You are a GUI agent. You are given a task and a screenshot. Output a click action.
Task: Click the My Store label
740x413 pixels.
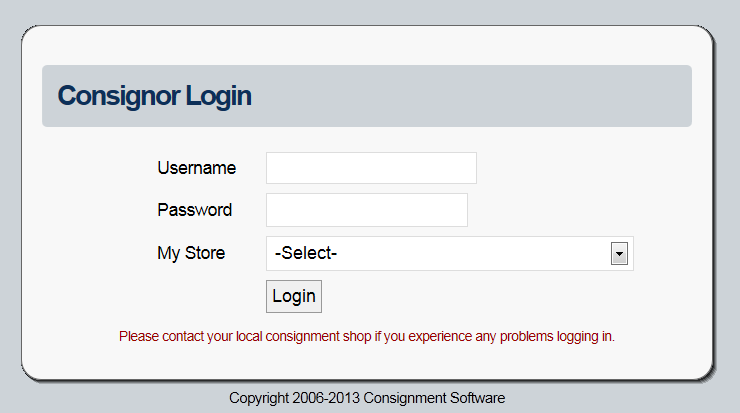click(191, 253)
